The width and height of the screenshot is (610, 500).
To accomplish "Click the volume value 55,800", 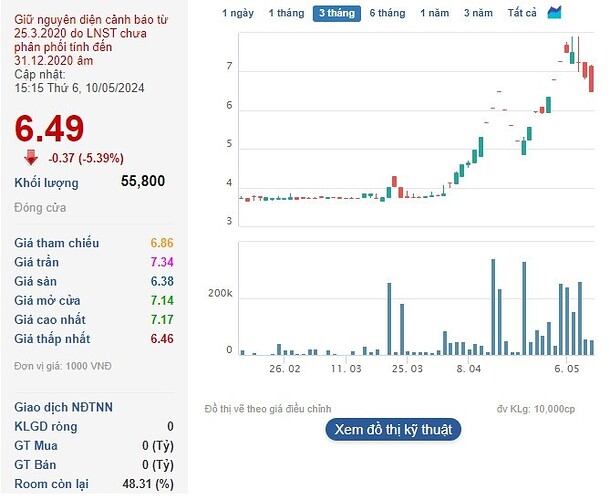I will (x=143, y=181).
